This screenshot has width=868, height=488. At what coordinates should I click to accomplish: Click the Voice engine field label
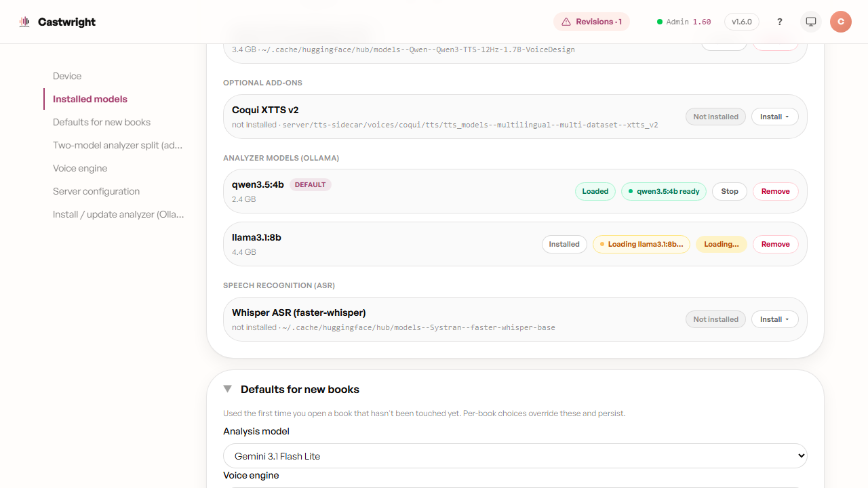point(251,475)
